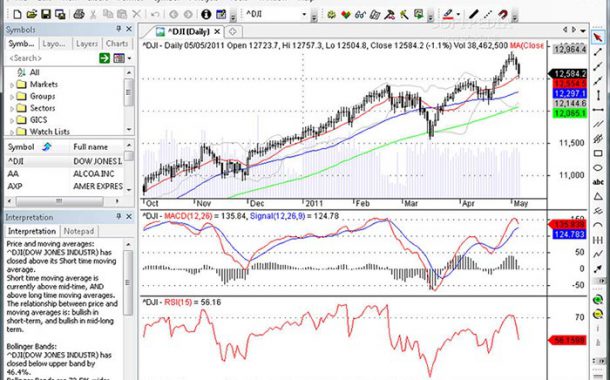The height and width of the screenshot is (380, 610).
Task: Click the green gear icon in toolbar
Action: click(x=331, y=15)
